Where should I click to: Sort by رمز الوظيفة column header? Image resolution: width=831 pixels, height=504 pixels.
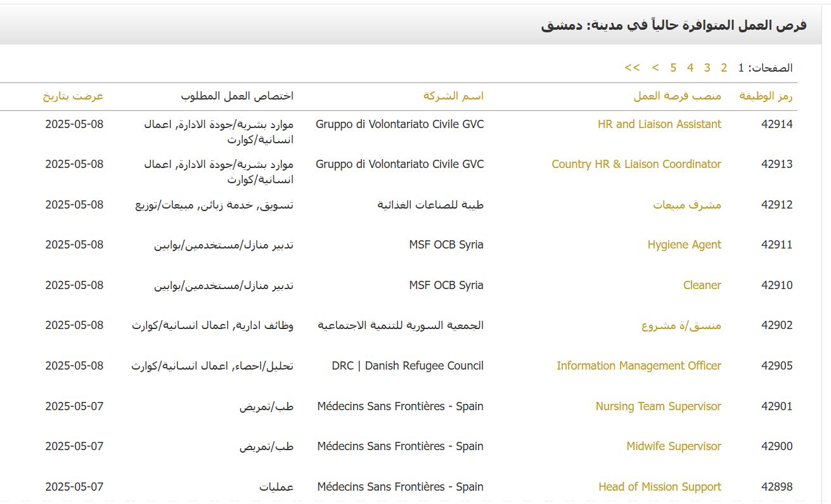point(766,96)
